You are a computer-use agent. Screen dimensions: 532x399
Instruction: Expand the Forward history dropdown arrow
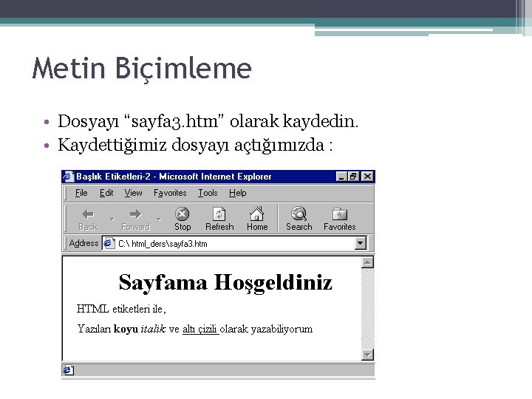click(x=158, y=219)
